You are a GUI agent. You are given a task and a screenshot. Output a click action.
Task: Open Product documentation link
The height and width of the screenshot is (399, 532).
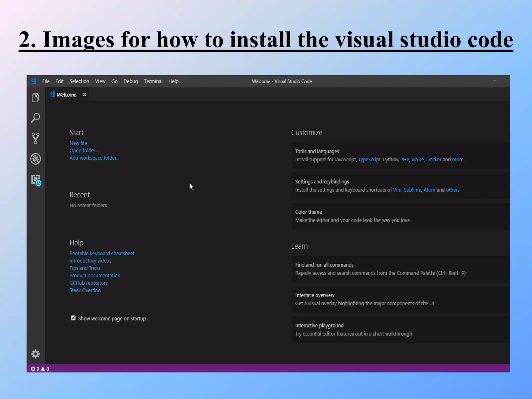pos(95,275)
